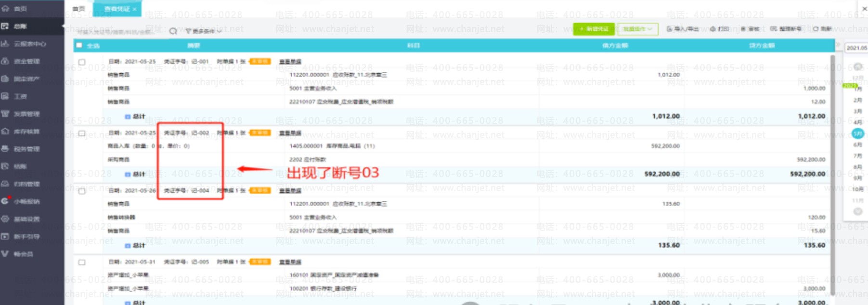Viewport: 868px width, 305px height.
Task: Click the search magnifier icon
Action: click(x=173, y=31)
